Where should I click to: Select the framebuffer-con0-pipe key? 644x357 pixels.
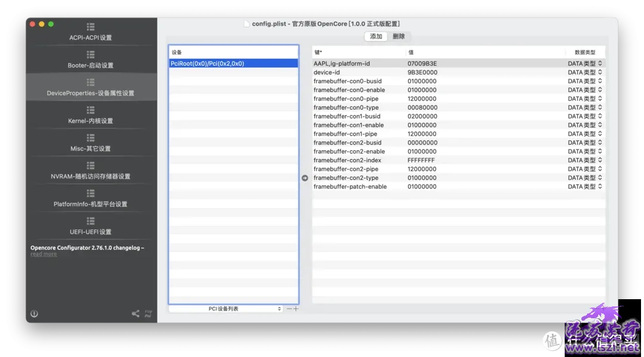click(x=346, y=99)
